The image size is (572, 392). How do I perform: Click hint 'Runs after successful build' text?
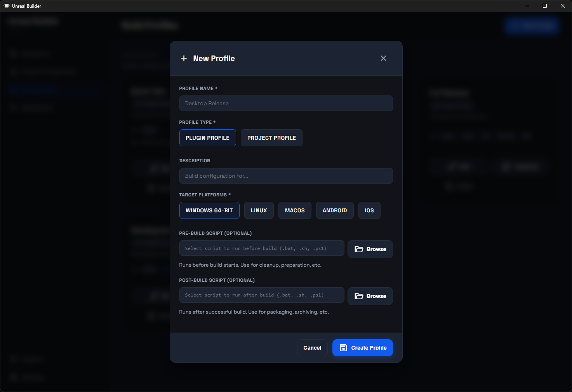tap(254, 312)
